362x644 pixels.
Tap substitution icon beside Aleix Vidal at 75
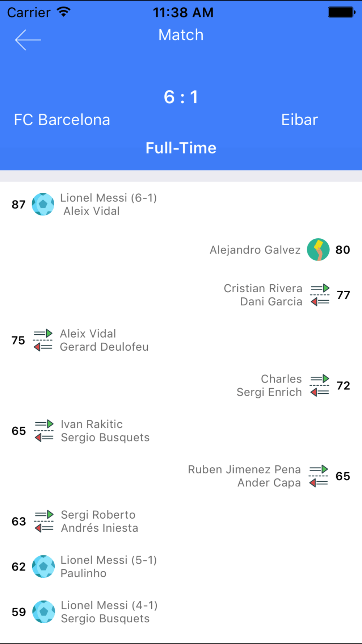tap(43, 340)
